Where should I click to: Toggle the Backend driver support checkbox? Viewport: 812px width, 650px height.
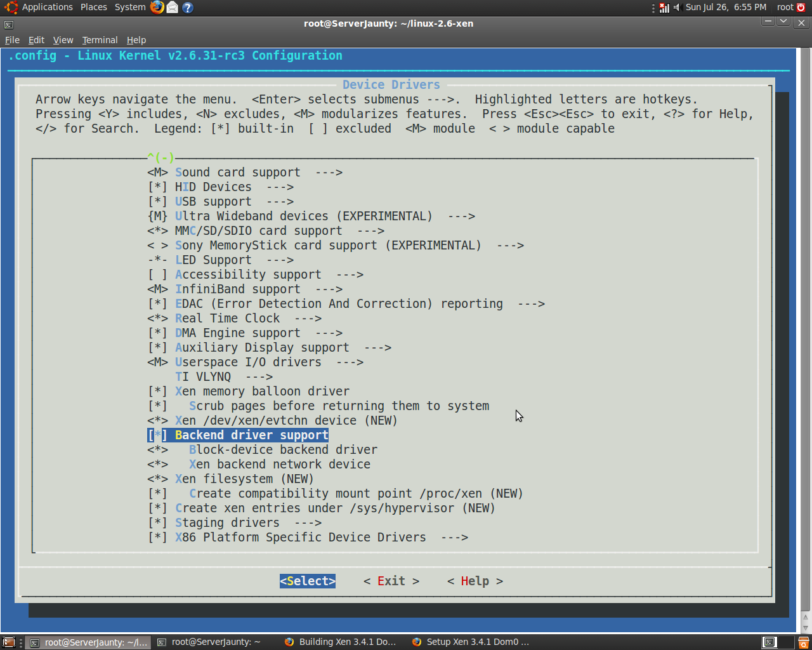[x=157, y=435]
